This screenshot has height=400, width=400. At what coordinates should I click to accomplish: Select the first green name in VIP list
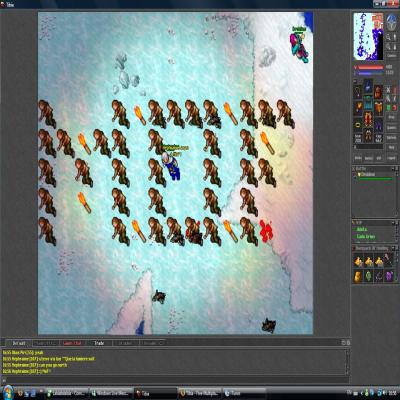(362, 229)
